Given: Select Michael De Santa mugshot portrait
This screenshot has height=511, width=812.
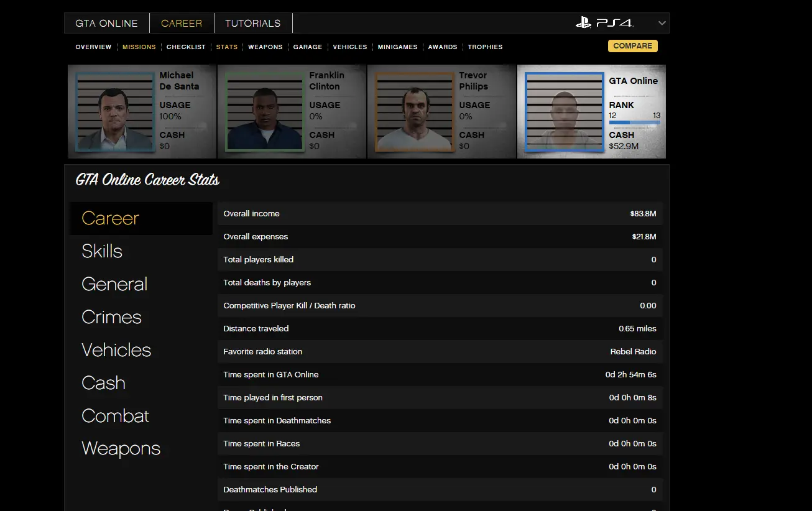Looking at the screenshot, I should [x=115, y=112].
